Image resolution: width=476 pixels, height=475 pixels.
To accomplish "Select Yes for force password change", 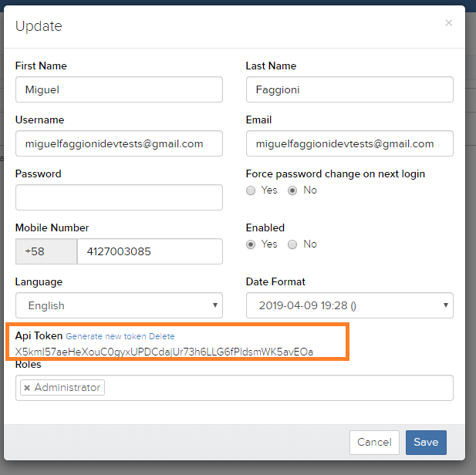I will click(251, 190).
